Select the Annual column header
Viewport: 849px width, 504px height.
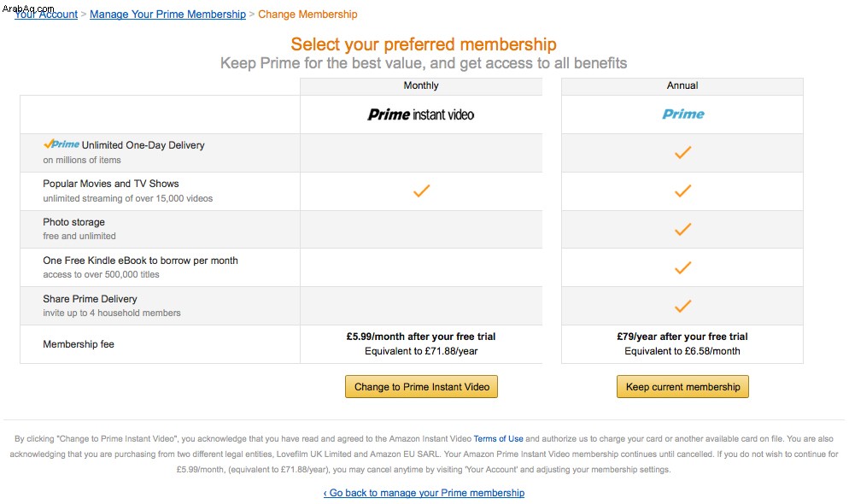(x=682, y=85)
